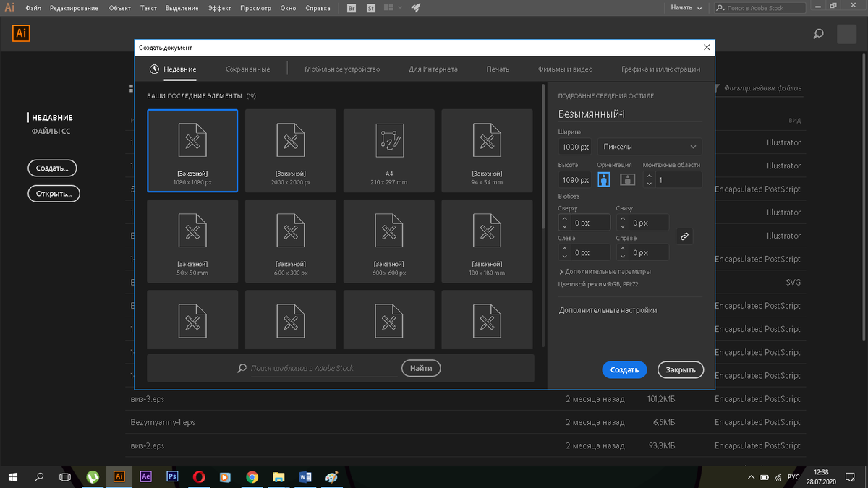Click Открыть... on the start screen
Viewport: 868px width, 488px height.
(54, 194)
